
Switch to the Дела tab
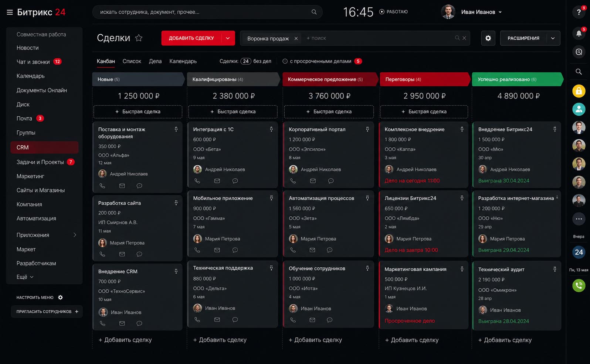(155, 61)
